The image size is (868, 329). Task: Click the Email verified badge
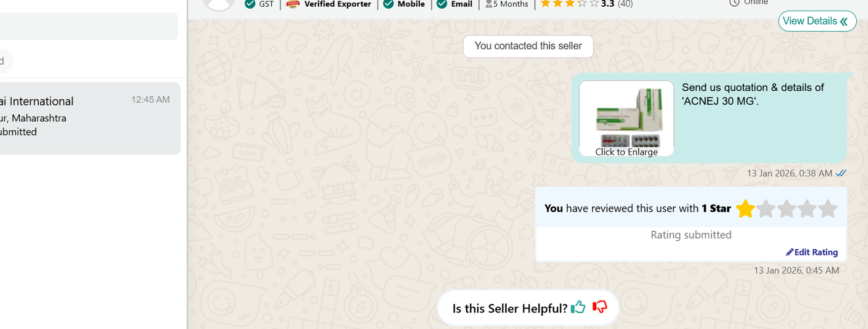tap(455, 4)
